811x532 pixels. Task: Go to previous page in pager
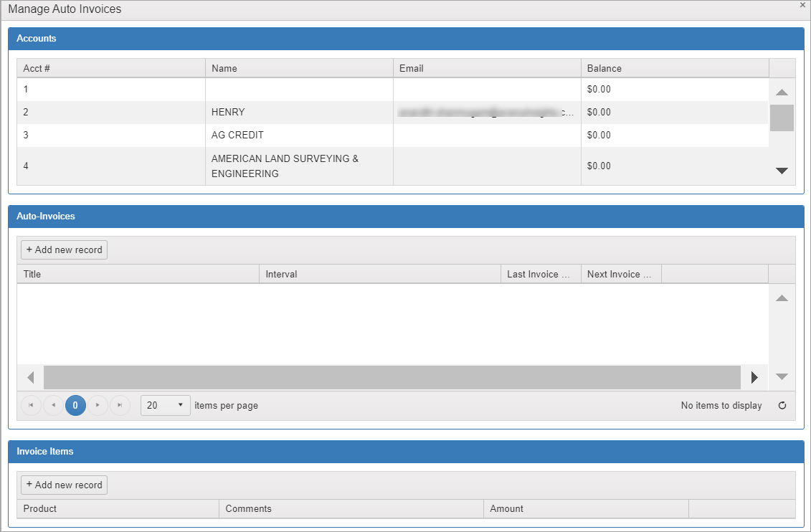point(53,406)
